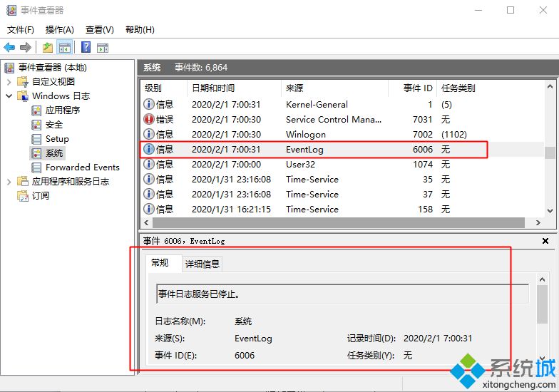The width and height of the screenshot is (559, 392).
Task: Click the event list vertical scrollbar thumb
Action: (x=550, y=153)
